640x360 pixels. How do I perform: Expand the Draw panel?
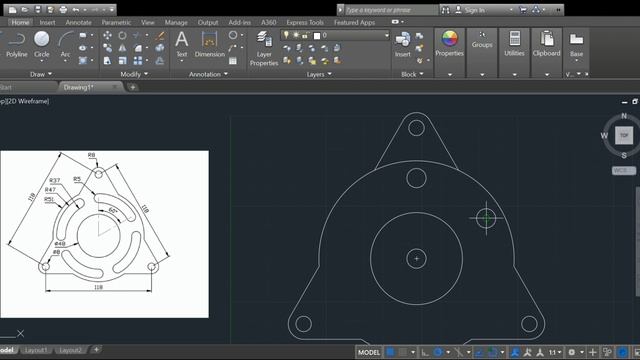41,74
